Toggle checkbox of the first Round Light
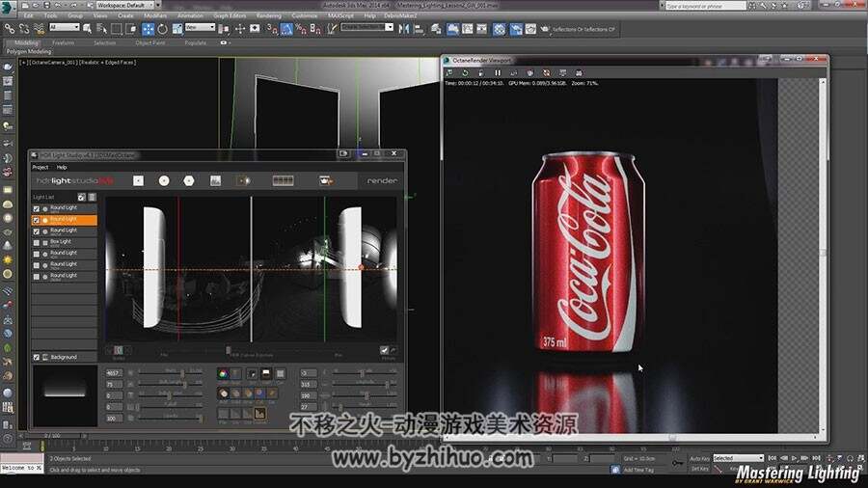The height and width of the screenshot is (488, 868). (x=37, y=208)
